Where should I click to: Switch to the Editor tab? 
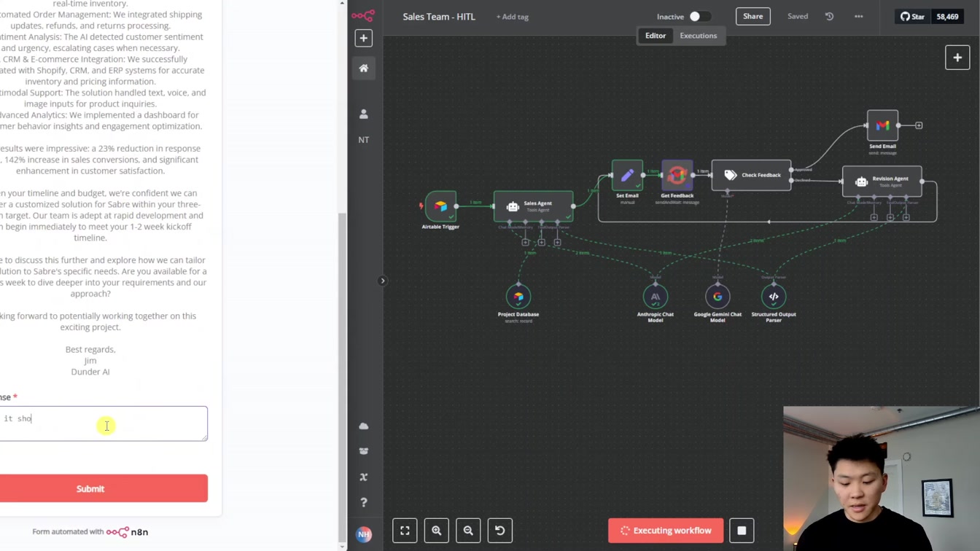point(656,36)
